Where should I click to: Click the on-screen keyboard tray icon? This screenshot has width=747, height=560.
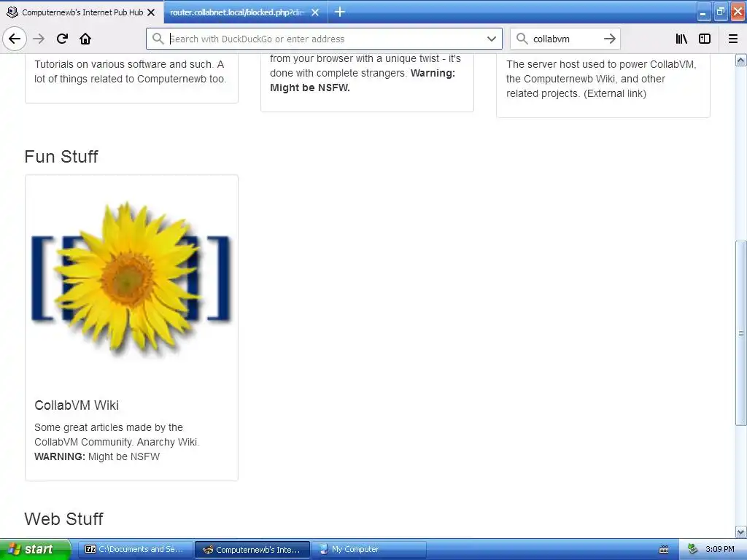pyautogui.click(x=664, y=550)
